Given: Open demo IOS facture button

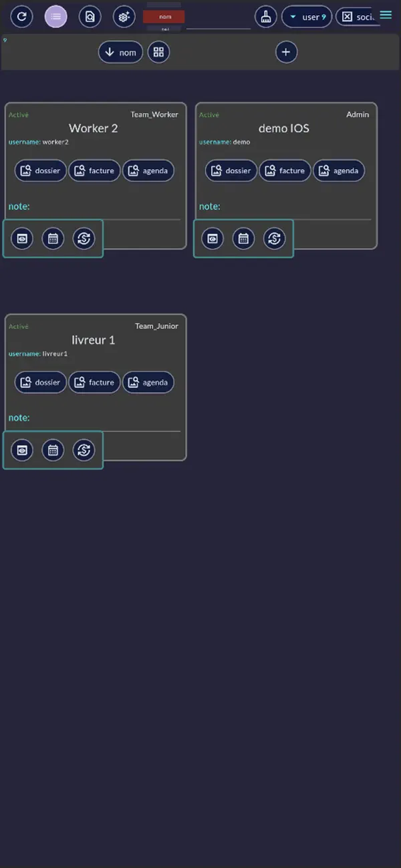Looking at the screenshot, I should 285,170.
